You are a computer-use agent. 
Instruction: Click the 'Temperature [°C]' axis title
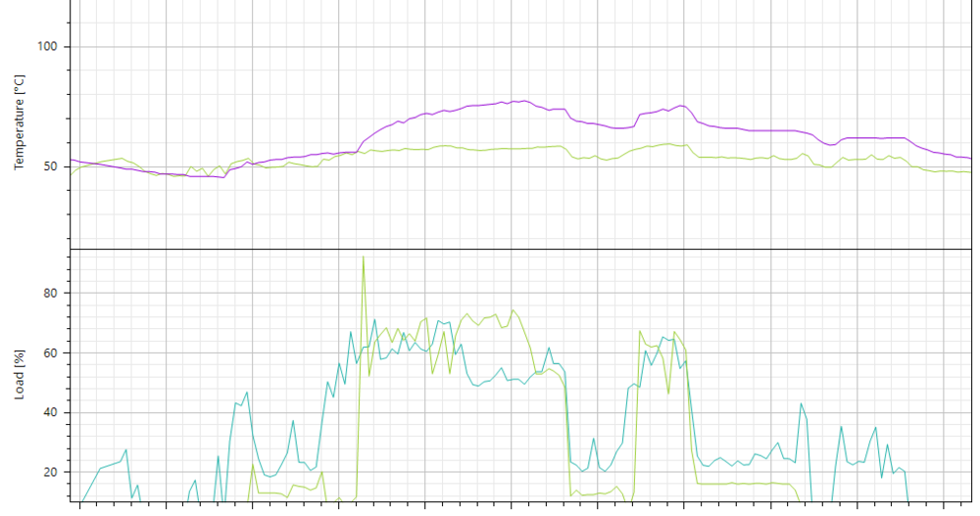[20, 122]
